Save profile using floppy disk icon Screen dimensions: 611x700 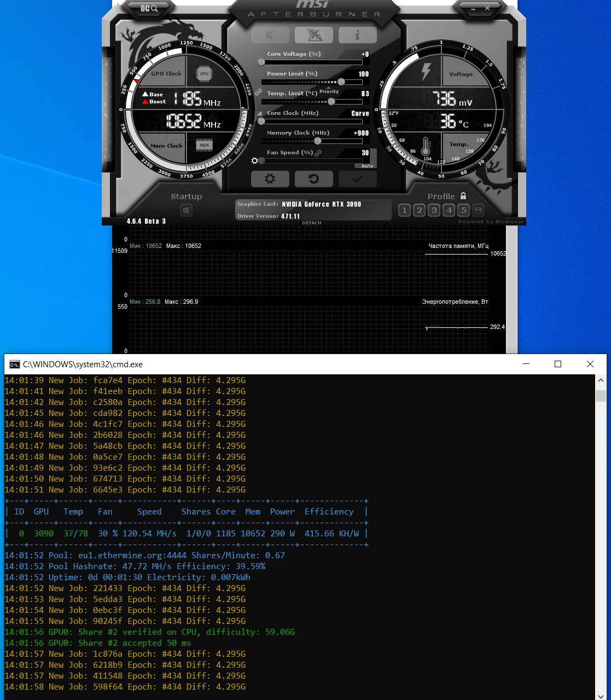point(479,210)
